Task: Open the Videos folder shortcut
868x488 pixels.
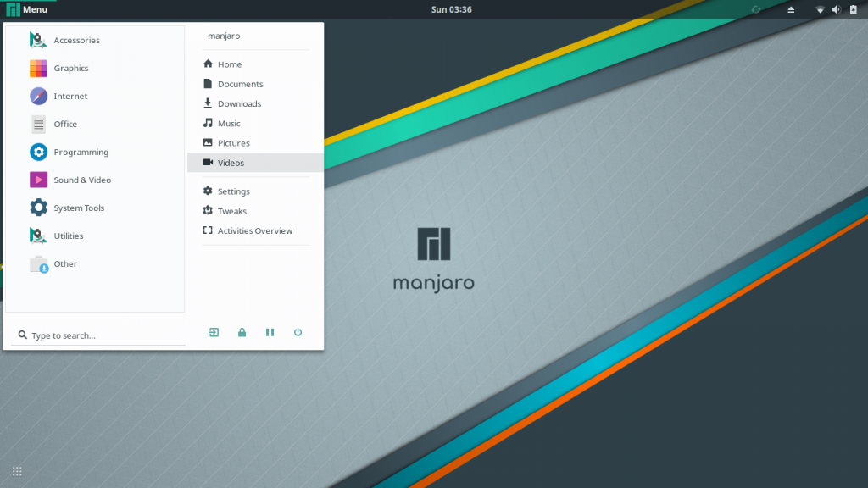Action: 231,163
